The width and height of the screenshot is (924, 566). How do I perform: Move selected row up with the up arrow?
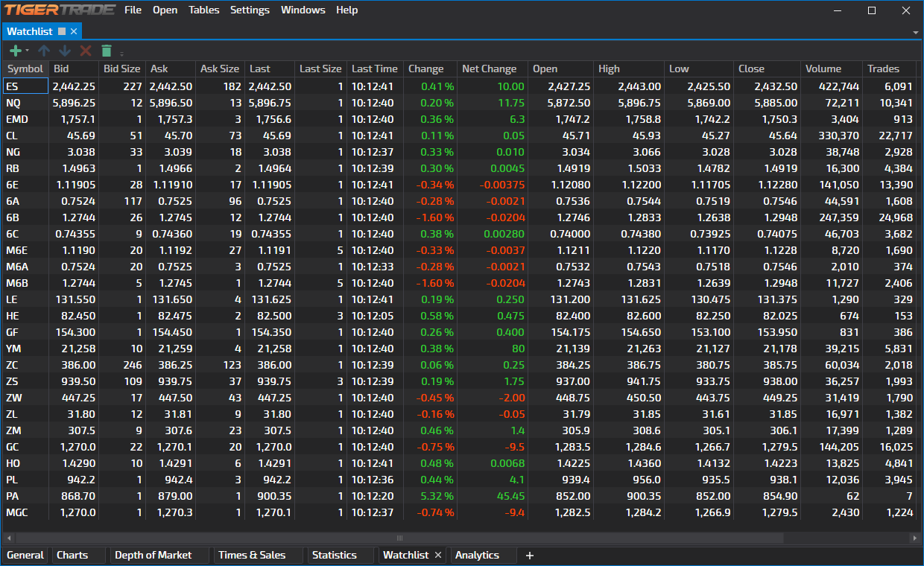pyautogui.click(x=44, y=51)
